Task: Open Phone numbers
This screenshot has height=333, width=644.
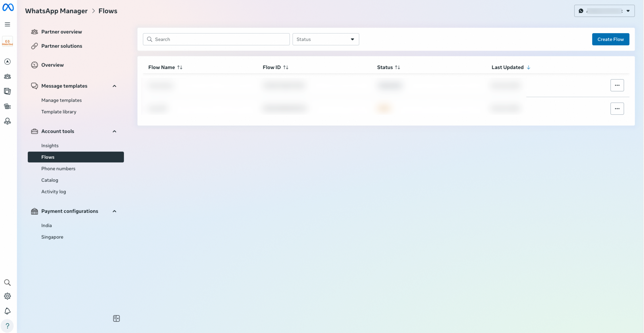Action: click(x=59, y=169)
